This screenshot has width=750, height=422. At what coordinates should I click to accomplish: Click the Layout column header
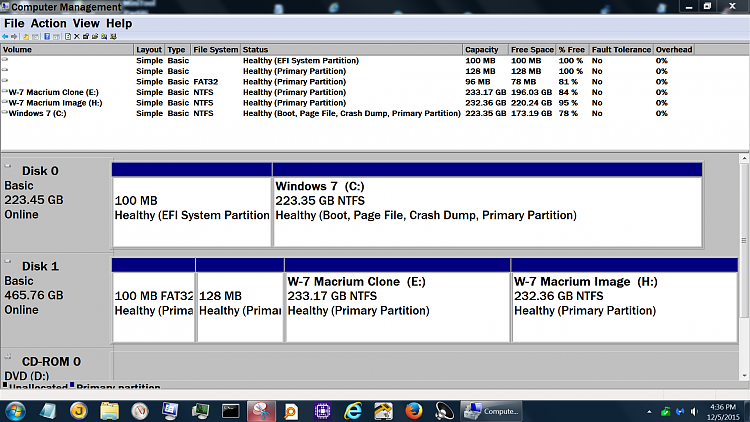(x=149, y=50)
